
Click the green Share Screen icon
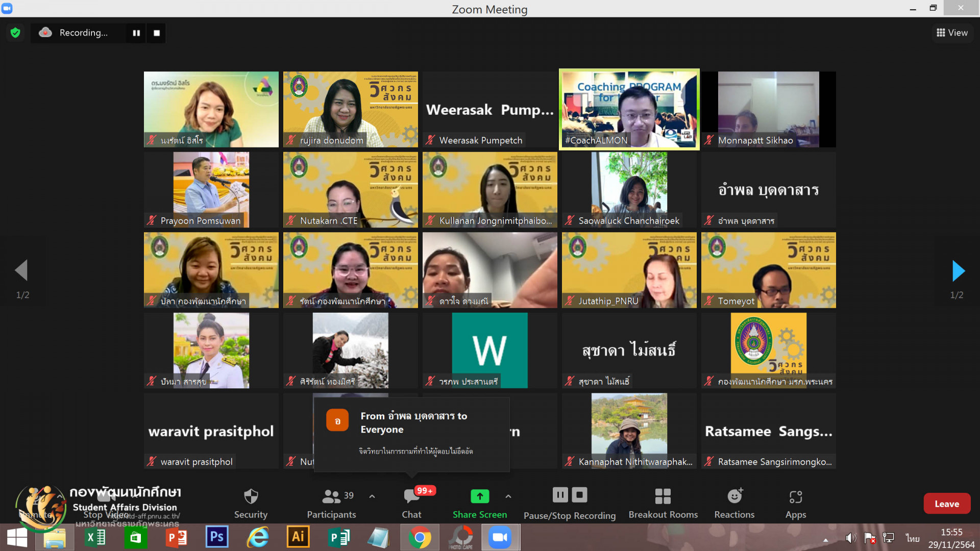point(479,496)
